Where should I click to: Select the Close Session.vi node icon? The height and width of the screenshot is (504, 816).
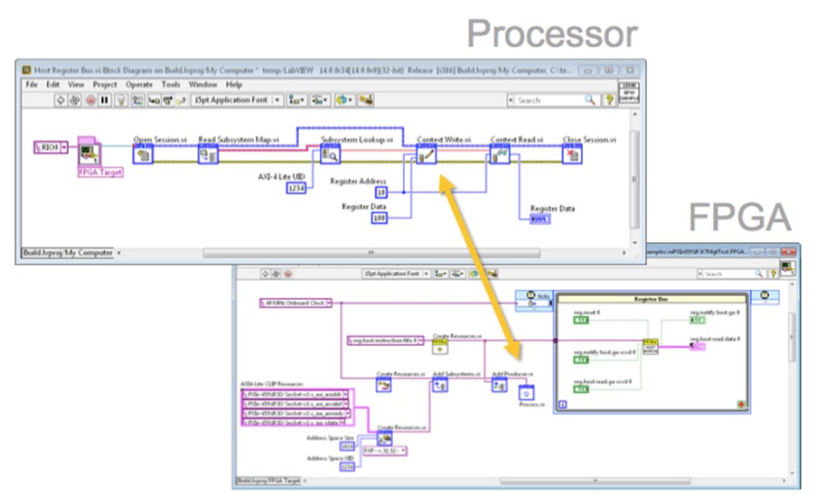pyautogui.click(x=572, y=156)
